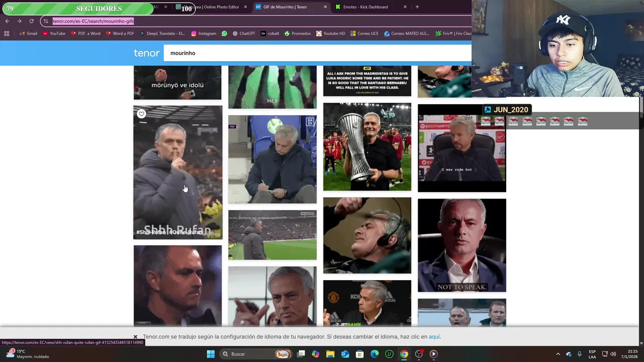Favorite the Shh-Rufan GIF with heart icon

[141, 114]
